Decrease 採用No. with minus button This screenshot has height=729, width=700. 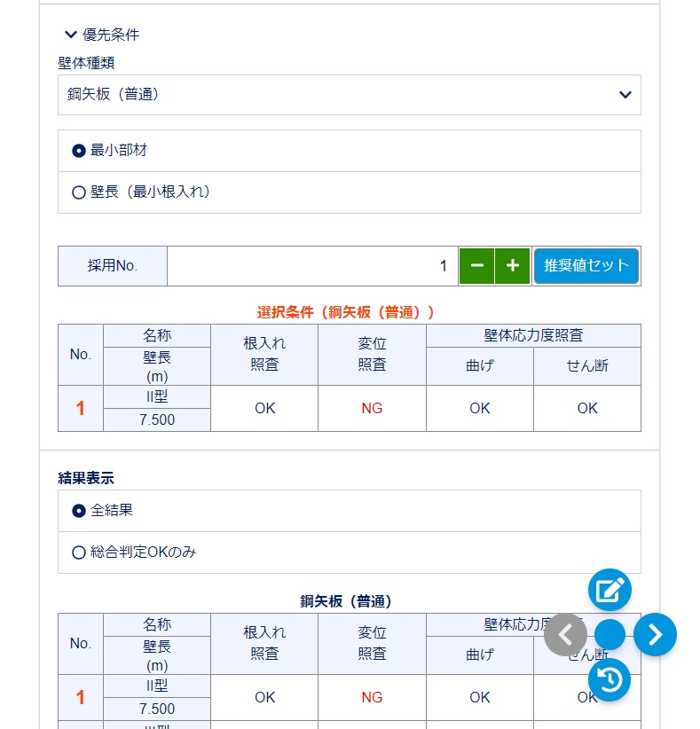(x=476, y=266)
